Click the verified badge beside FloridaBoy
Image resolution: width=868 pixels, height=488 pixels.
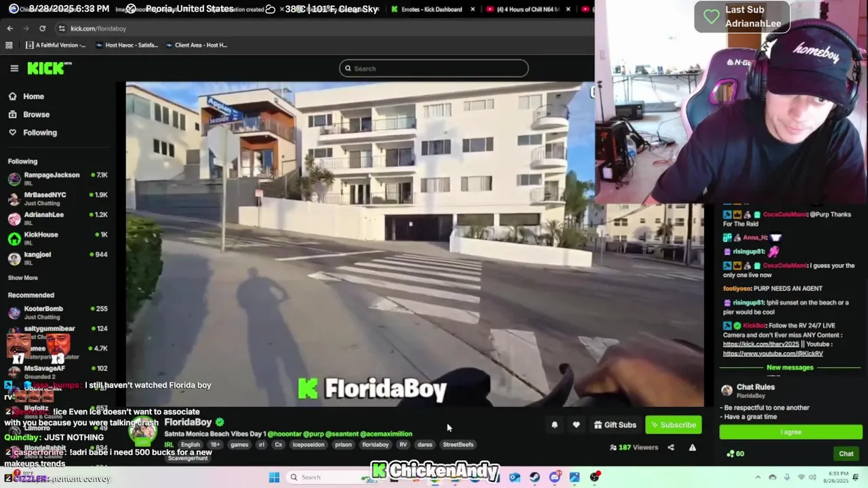(220, 422)
